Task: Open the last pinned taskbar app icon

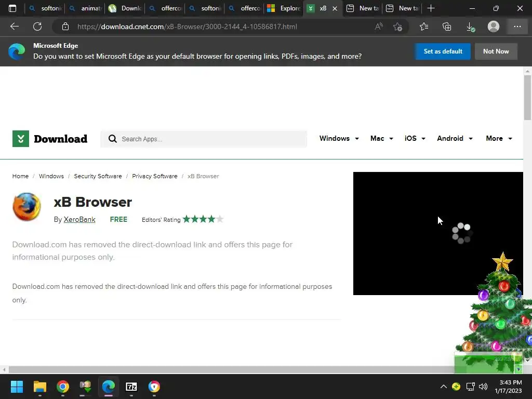Action: (x=154, y=387)
